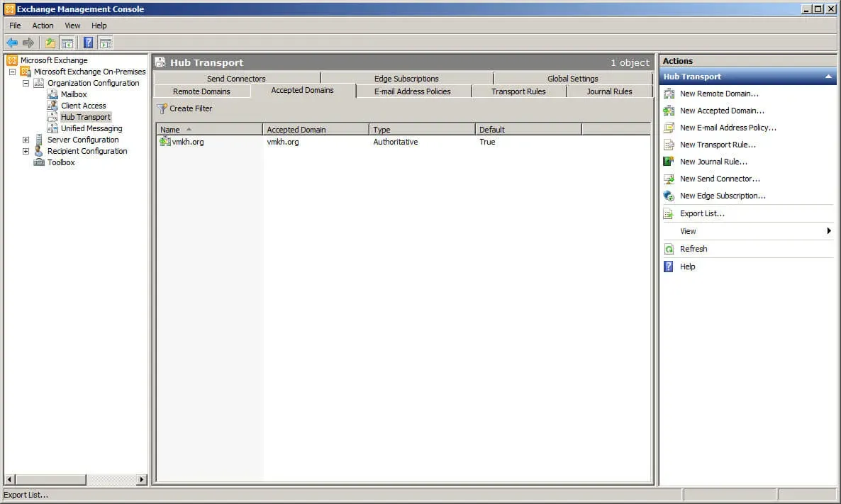Screen dimensions: 841x504
Task: Expand the Server Configuration node
Action: coord(26,140)
